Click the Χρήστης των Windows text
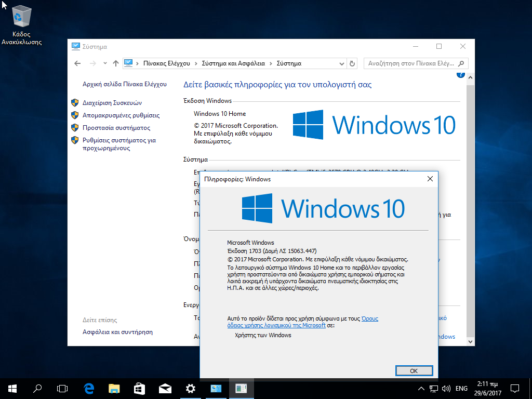The image size is (532, 399). pyautogui.click(x=263, y=335)
